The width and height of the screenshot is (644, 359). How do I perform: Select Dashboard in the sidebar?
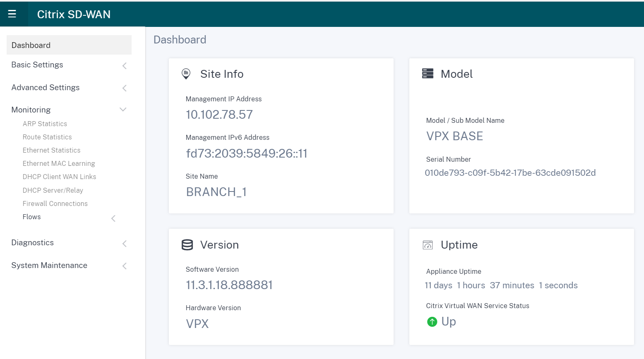tap(69, 45)
